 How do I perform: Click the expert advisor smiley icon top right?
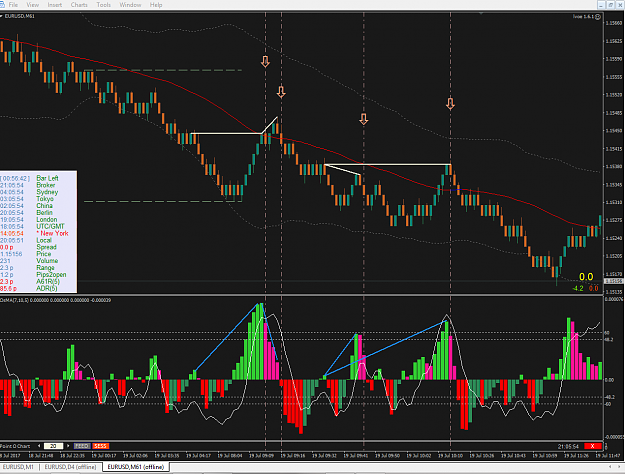[x=598, y=17]
